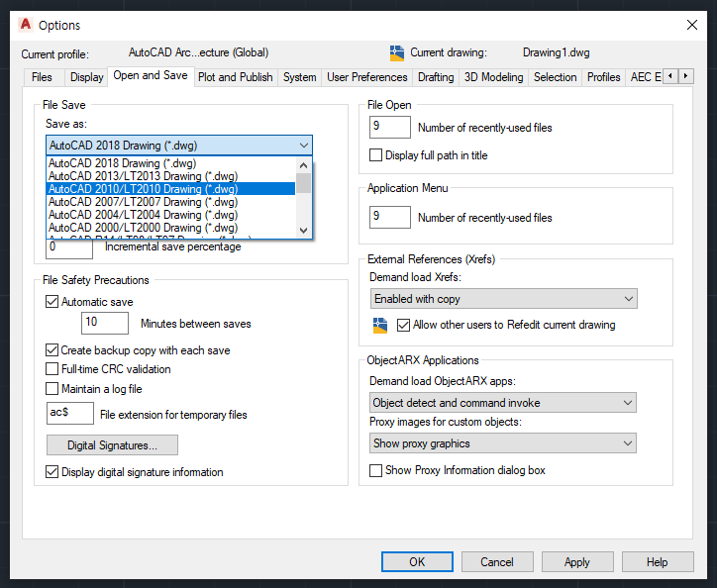Pick AutoCAD 2000/LT2000 Drawing format
717x588 pixels.
[170, 228]
